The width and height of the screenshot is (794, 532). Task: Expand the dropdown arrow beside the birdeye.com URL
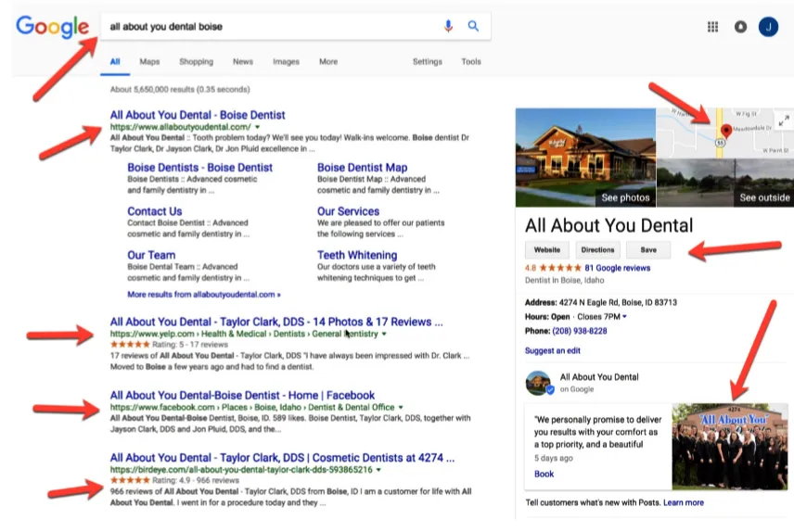click(x=378, y=470)
